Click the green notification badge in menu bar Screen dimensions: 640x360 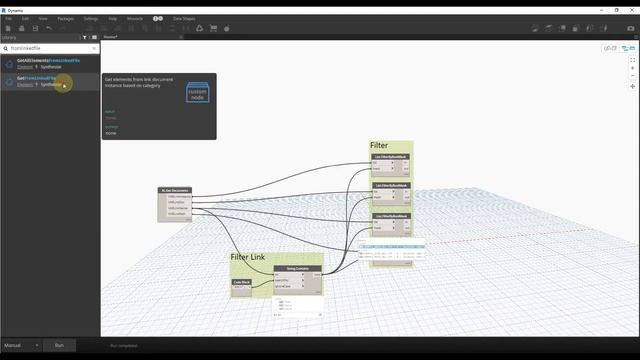coord(158,19)
